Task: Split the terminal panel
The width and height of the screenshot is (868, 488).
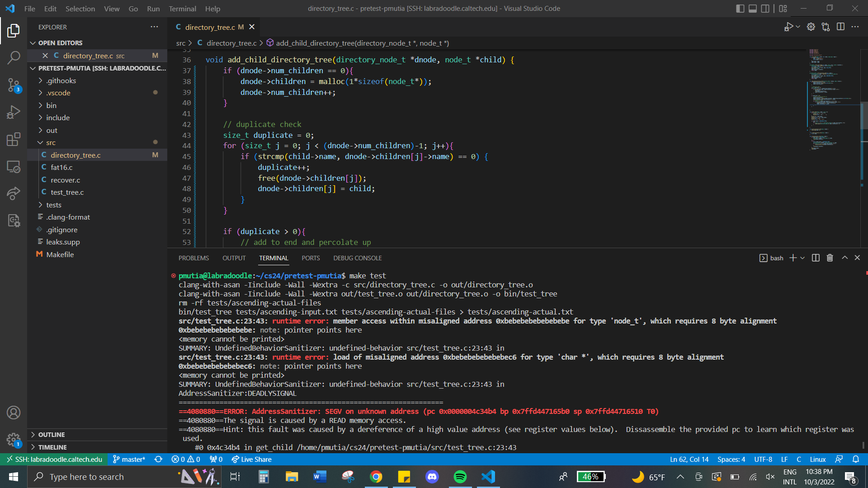Action: pyautogui.click(x=816, y=258)
